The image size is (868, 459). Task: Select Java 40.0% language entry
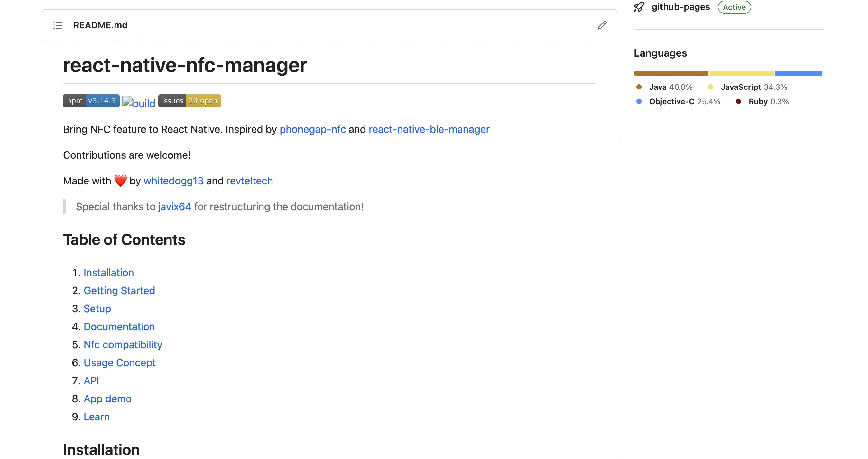(664, 87)
